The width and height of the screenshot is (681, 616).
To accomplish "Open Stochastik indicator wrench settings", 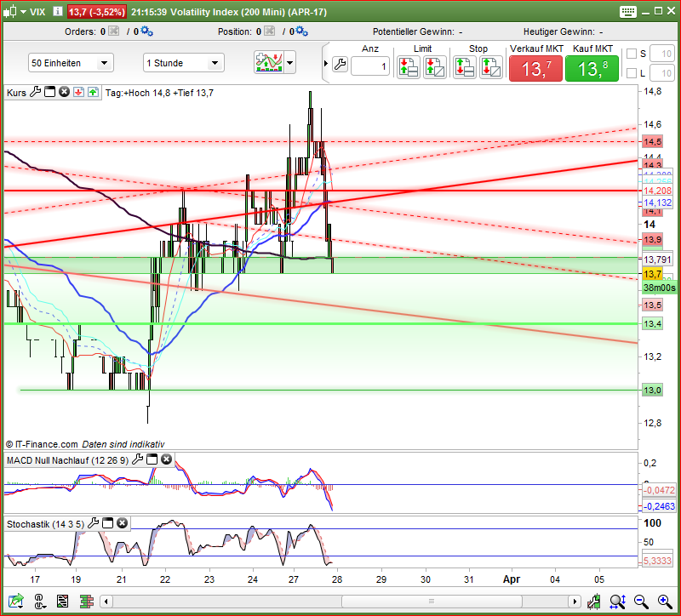I will (x=93, y=523).
